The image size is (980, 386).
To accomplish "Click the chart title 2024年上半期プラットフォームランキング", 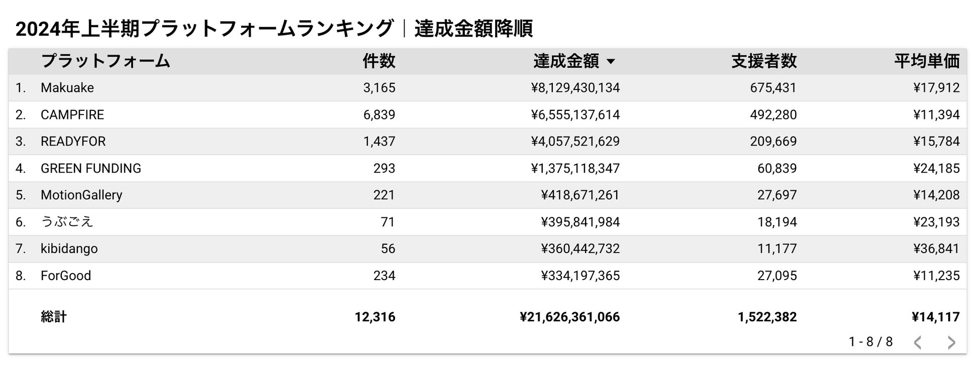I will click(x=204, y=29).
